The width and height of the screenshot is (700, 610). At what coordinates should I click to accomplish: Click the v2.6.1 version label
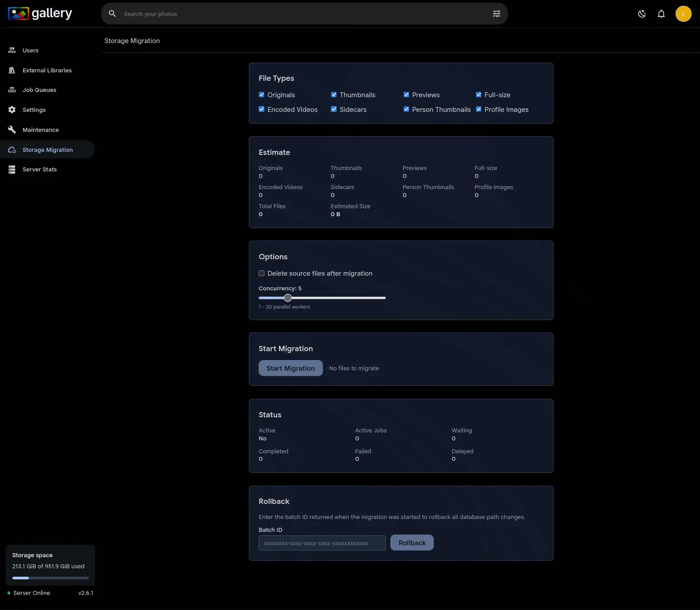(x=86, y=593)
